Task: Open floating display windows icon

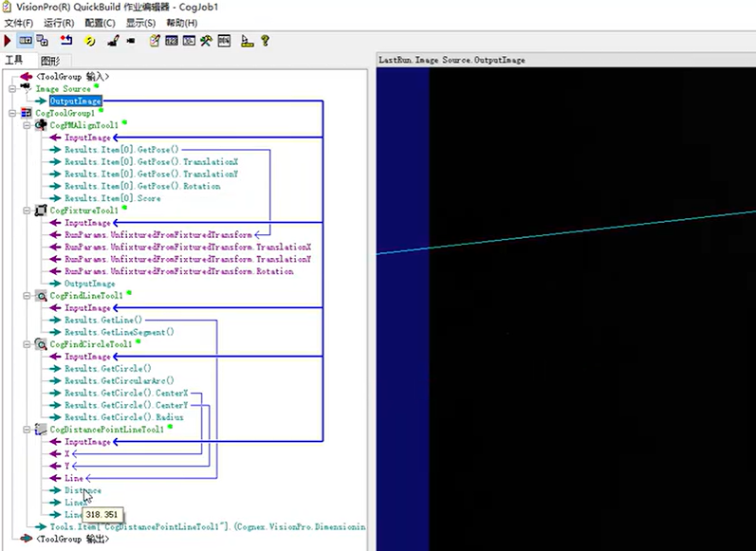Action: pyautogui.click(x=43, y=41)
